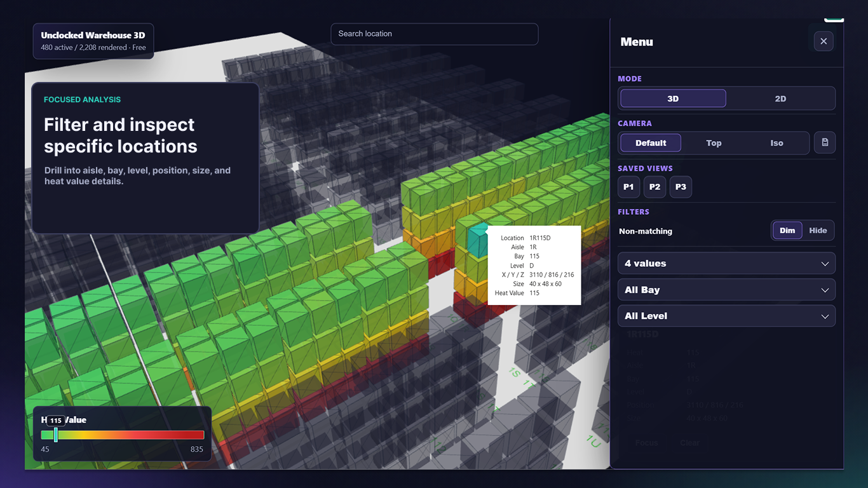Click the "Filter and inspect specific locations" heading
The width and height of the screenshot is (868, 488).
tap(121, 135)
